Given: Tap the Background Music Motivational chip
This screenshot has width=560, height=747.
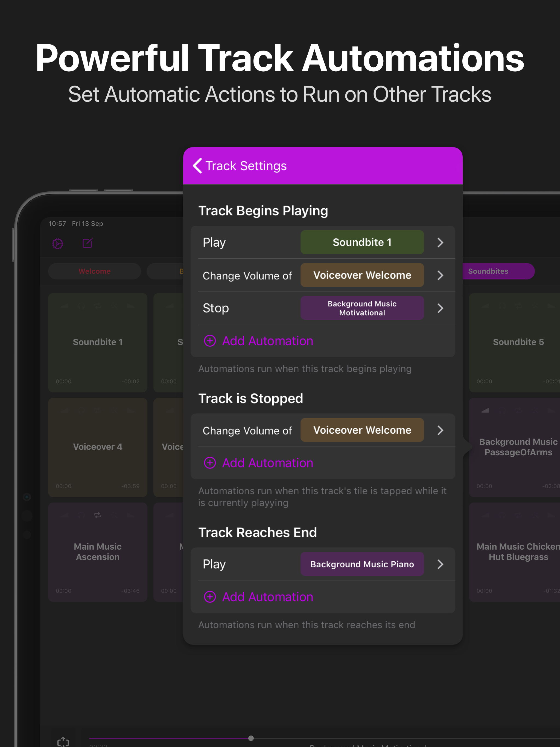Looking at the screenshot, I should (362, 308).
